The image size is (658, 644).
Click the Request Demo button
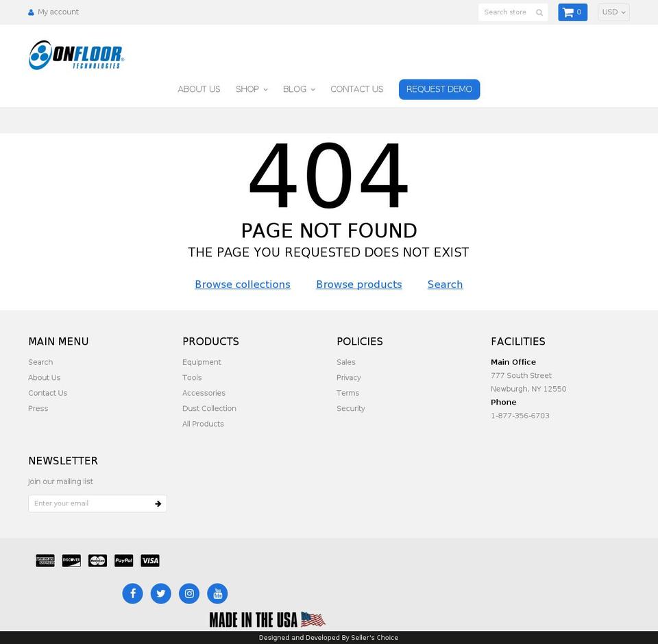439,89
